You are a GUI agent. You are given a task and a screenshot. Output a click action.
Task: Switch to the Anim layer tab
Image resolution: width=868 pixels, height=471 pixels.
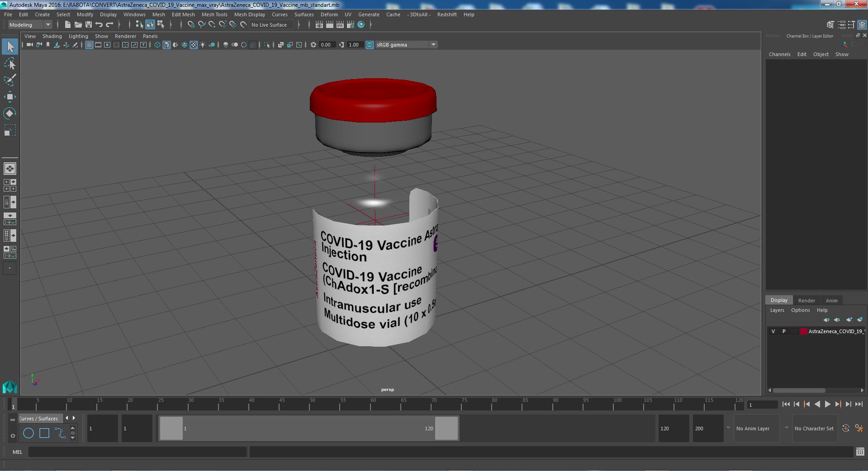(831, 301)
